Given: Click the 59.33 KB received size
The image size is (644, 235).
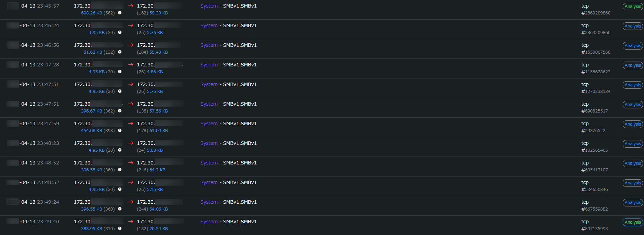Looking at the screenshot, I should (159, 13).
